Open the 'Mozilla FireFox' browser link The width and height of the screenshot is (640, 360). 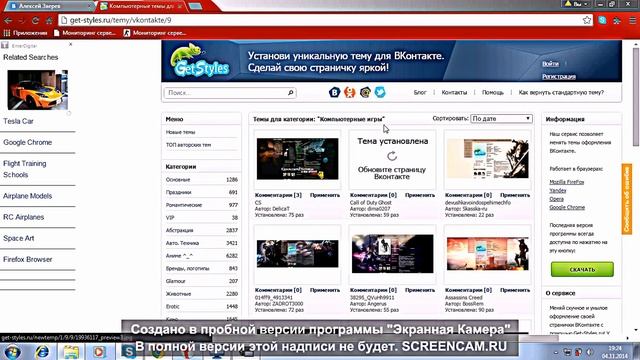pos(567,182)
